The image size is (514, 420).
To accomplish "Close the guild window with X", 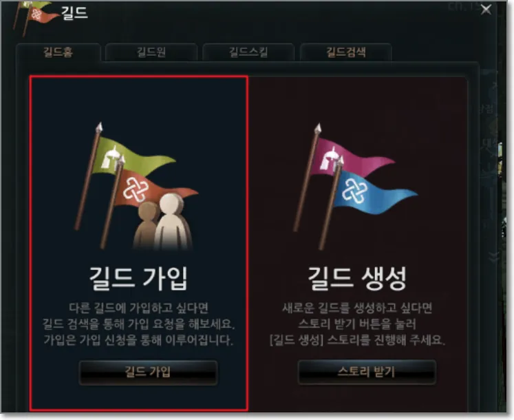I will (486, 10).
